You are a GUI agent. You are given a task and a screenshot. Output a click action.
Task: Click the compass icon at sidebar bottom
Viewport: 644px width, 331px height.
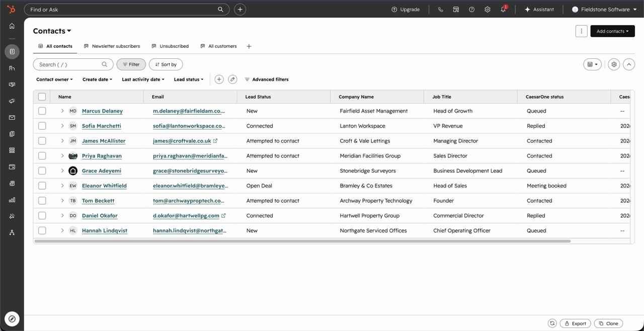click(x=12, y=319)
